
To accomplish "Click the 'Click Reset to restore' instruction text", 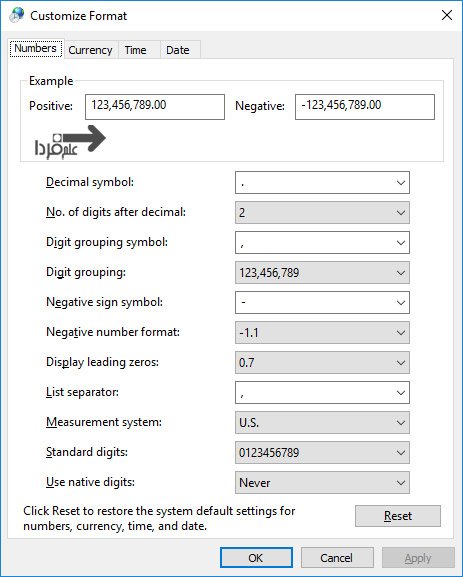I will (159, 518).
